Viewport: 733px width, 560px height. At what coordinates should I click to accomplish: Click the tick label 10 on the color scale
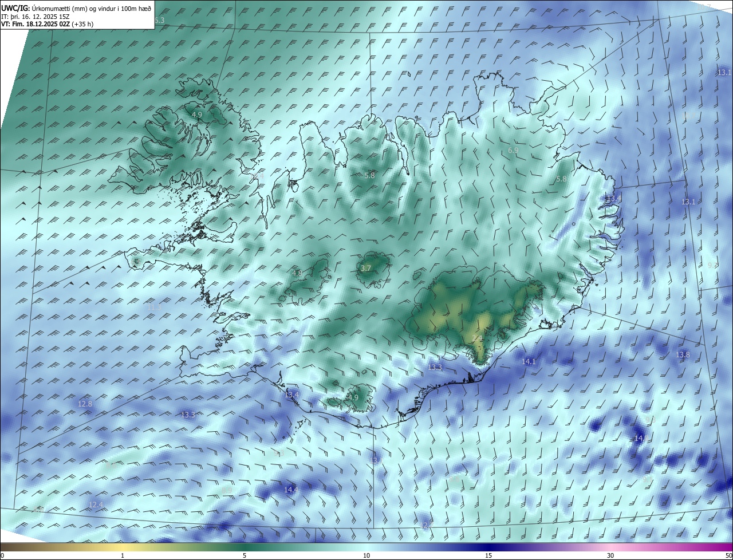point(366,555)
